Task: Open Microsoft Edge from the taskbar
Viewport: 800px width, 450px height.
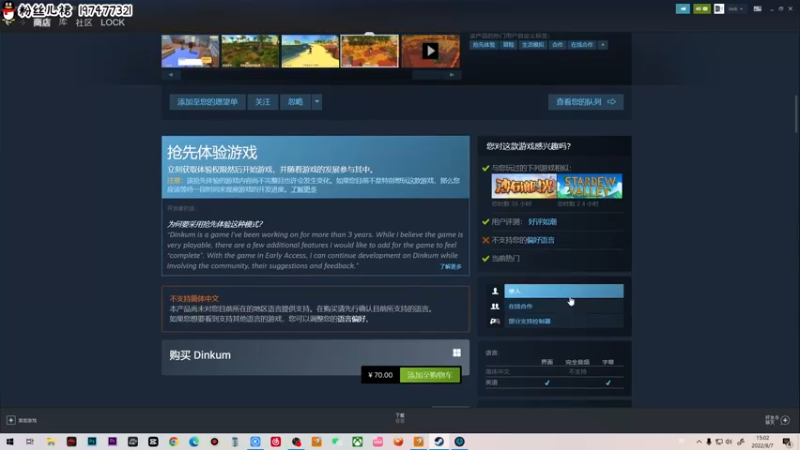Action: (x=194, y=442)
